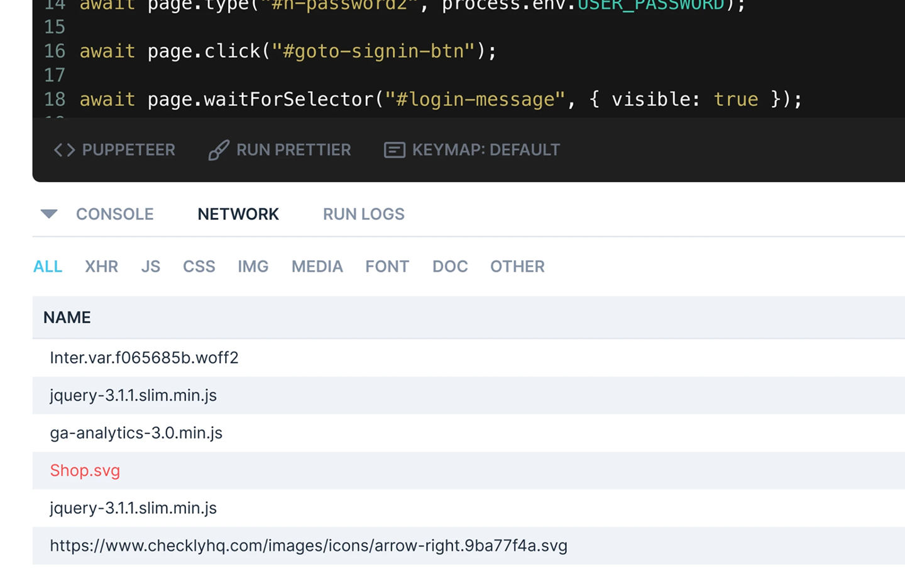Click the NAME column header
This screenshot has height=588, width=905.
pyautogui.click(x=67, y=318)
